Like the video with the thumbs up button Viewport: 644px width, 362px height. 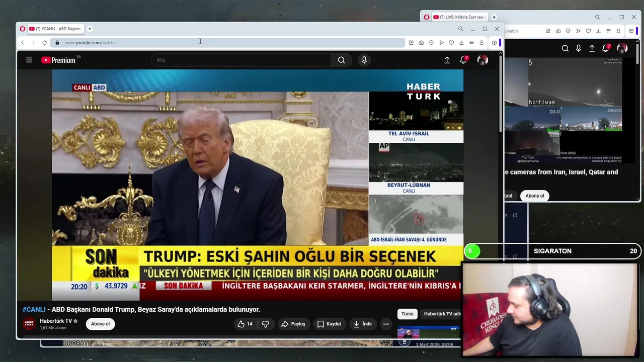pyautogui.click(x=245, y=324)
